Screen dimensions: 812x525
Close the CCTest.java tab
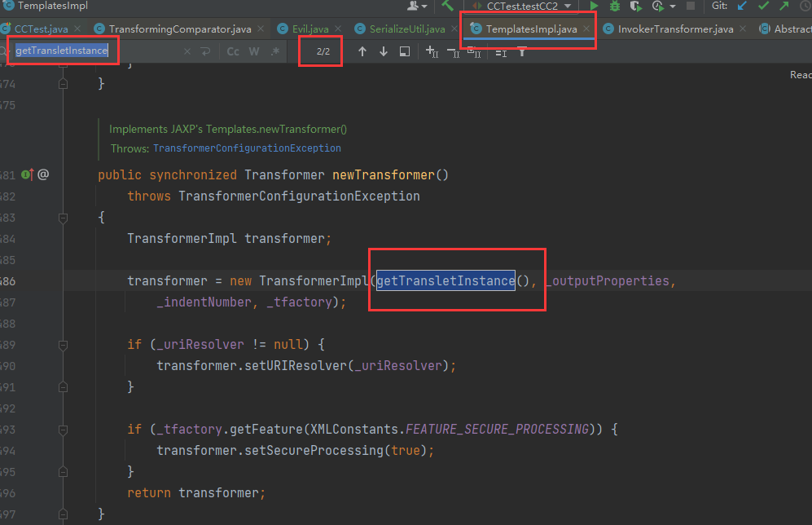coord(77,29)
